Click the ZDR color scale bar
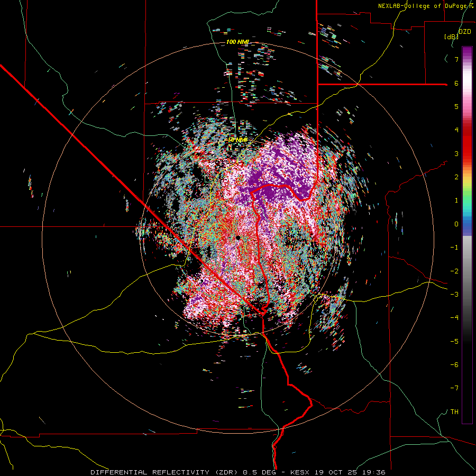The width and height of the screenshot is (476, 476). click(x=467, y=235)
